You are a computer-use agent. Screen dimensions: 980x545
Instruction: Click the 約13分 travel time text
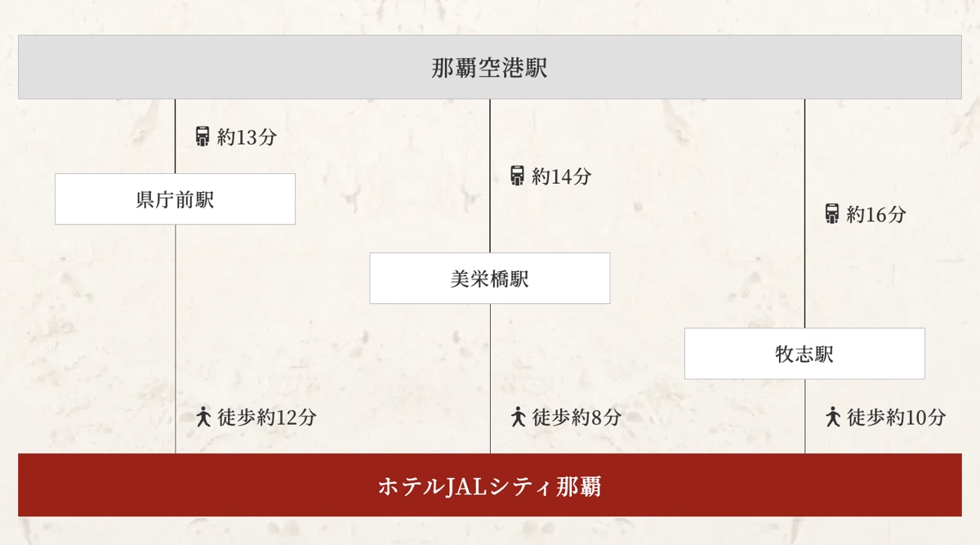247,137
